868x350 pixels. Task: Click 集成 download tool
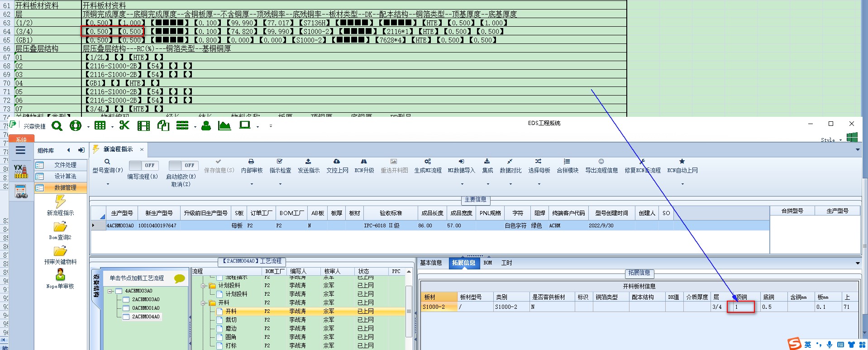[487, 166]
